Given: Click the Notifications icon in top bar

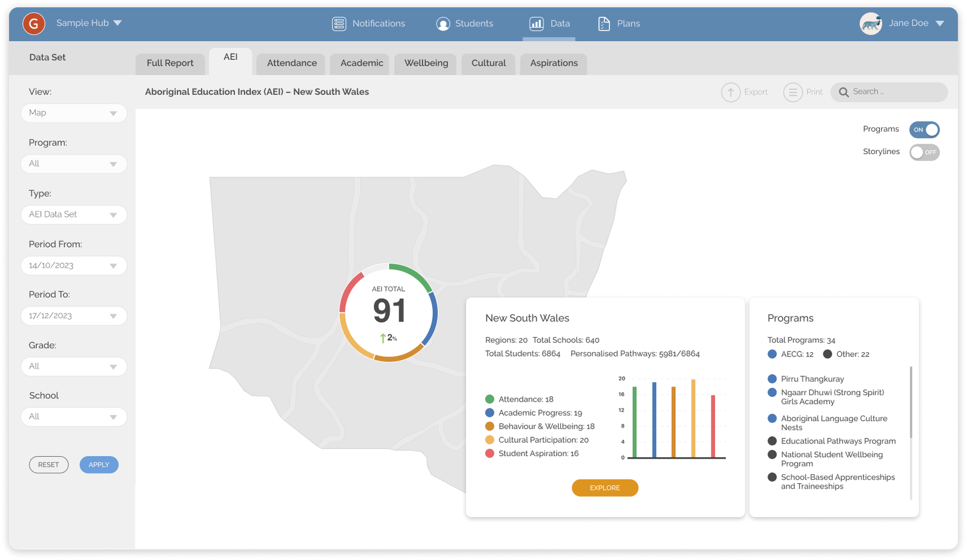Looking at the screenshot, I should point(339,24).
